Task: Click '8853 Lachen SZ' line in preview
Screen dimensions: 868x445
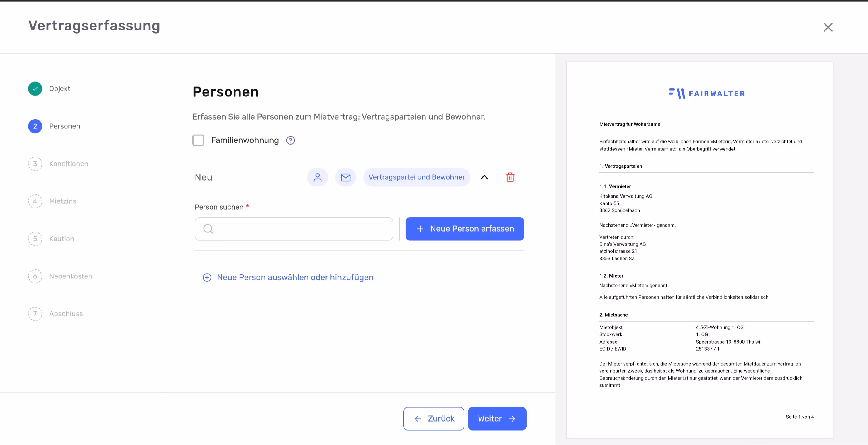Action: click(617, 259)
